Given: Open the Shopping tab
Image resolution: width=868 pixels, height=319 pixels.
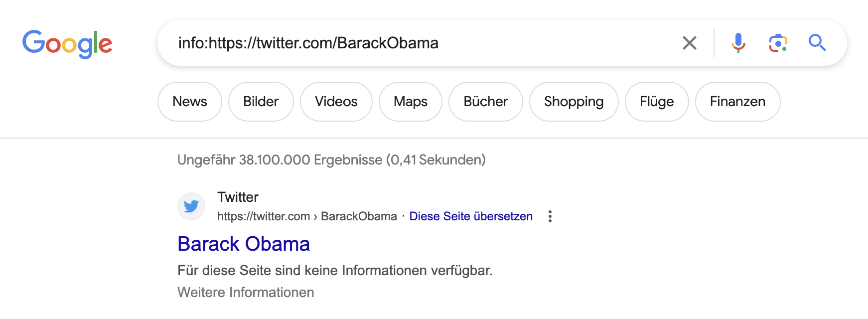Looking at the screenshot, I should (x=574, y=102).
